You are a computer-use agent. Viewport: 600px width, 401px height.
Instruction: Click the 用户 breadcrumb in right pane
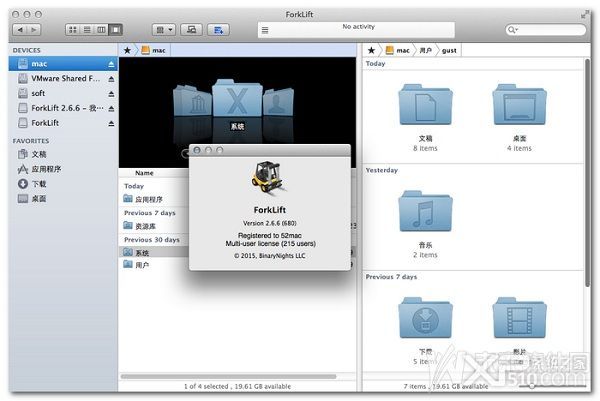(x=426, y=50)
